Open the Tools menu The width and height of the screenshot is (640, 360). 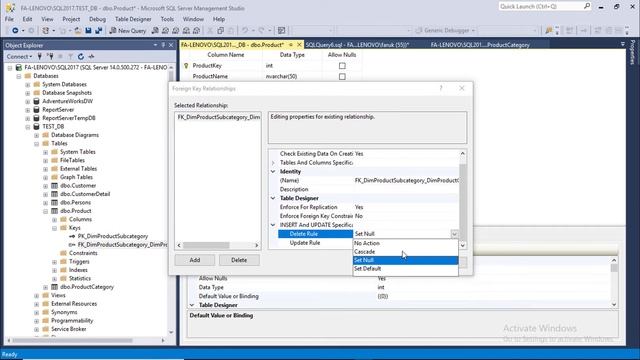pos(167,19)
